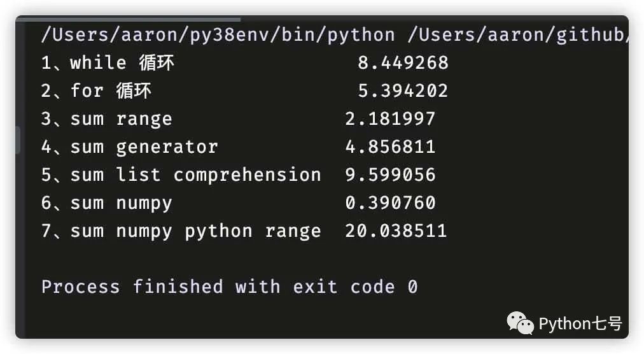Click the timing value 4.856811
The width and height of the screenshot is (644, 354).
click(x=390, y=146)
